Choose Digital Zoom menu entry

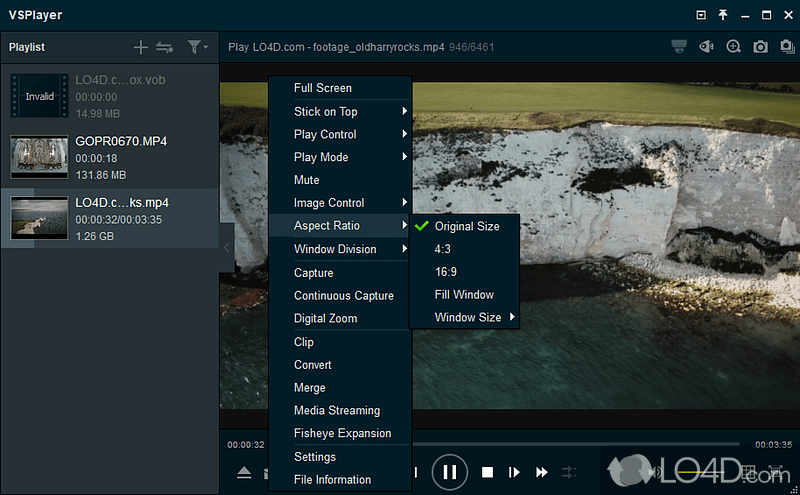coord(340,318)
